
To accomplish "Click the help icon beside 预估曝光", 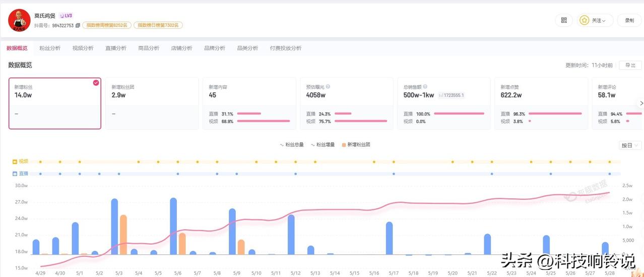I will [328, 87].
